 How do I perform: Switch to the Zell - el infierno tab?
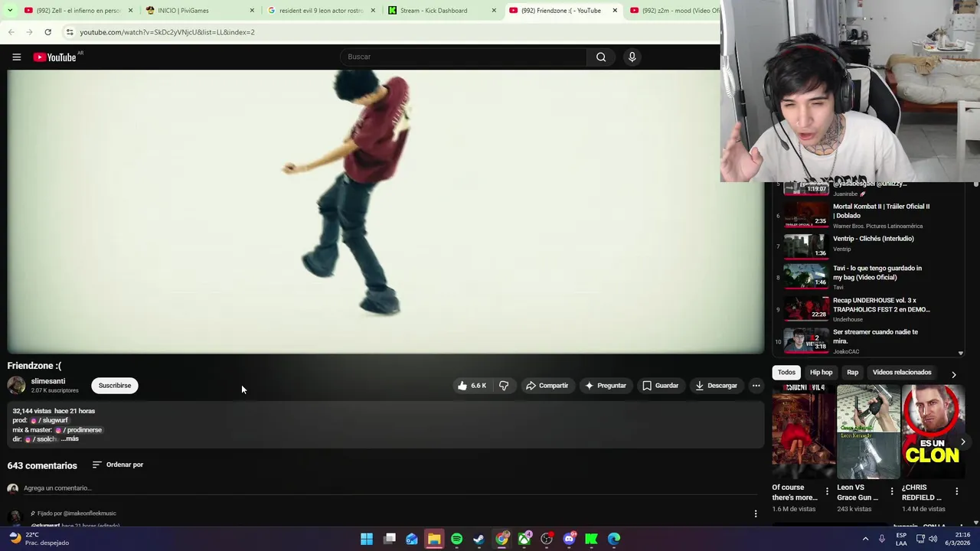click(x=77, y=11)
